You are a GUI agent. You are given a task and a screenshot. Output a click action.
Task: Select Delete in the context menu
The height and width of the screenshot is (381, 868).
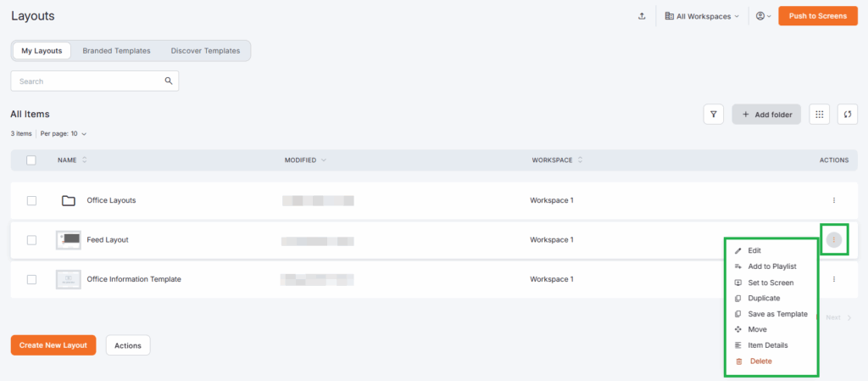[760, 361]
